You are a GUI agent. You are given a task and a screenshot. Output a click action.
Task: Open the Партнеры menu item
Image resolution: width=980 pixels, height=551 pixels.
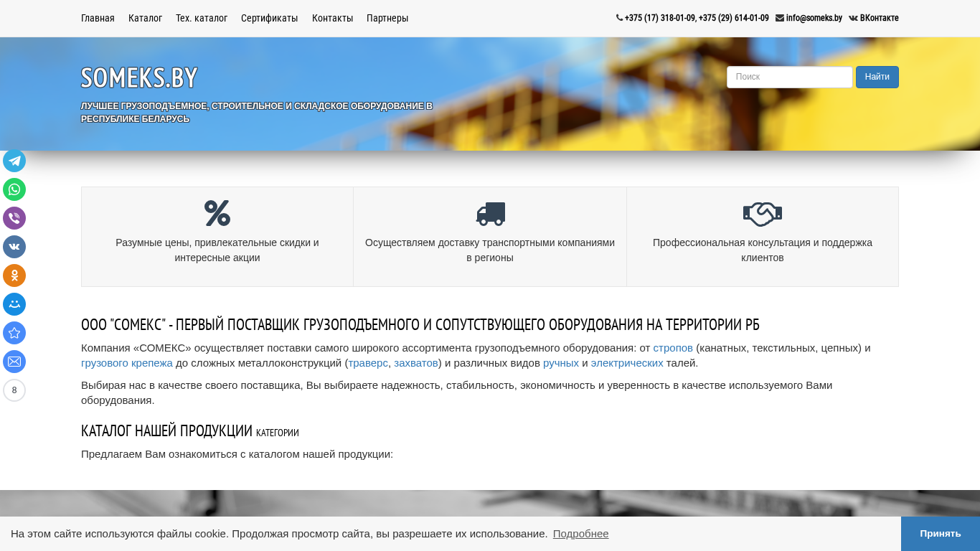[387, 18]
